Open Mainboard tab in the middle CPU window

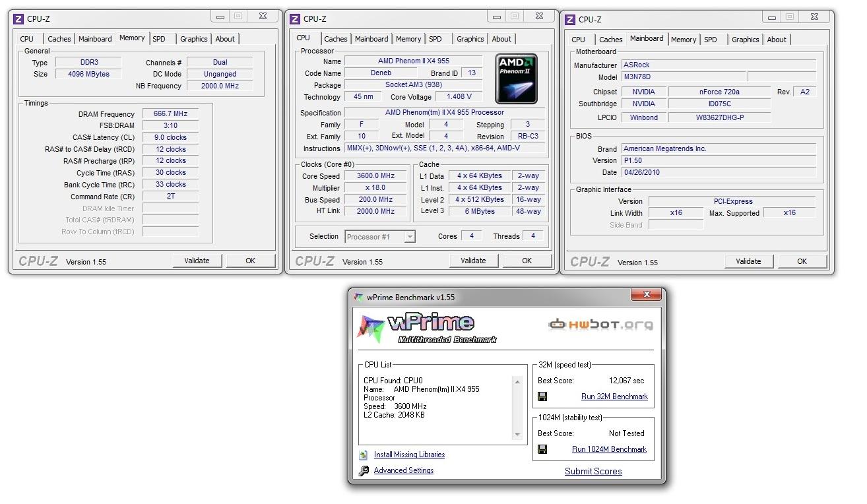372,39
